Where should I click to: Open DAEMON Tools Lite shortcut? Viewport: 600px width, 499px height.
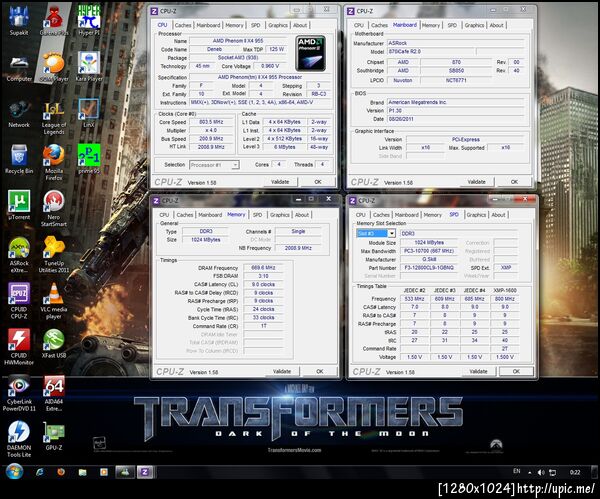(19, 439)
